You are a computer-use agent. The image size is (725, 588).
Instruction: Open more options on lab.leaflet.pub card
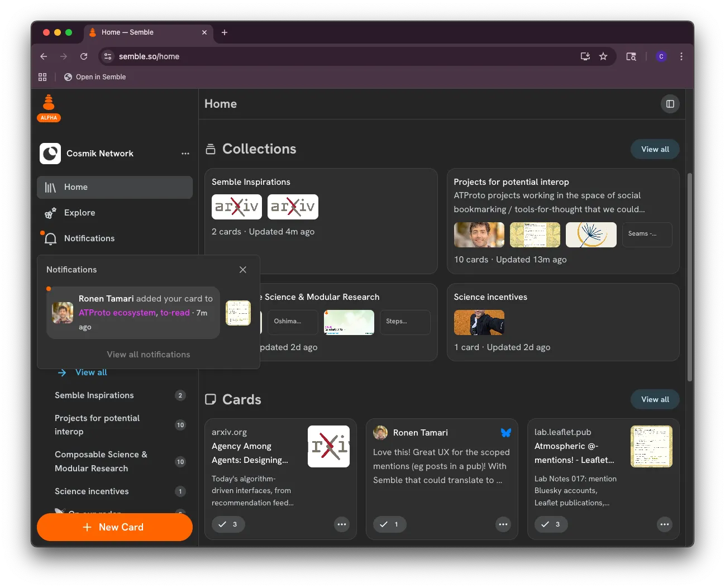click(664, 524)
